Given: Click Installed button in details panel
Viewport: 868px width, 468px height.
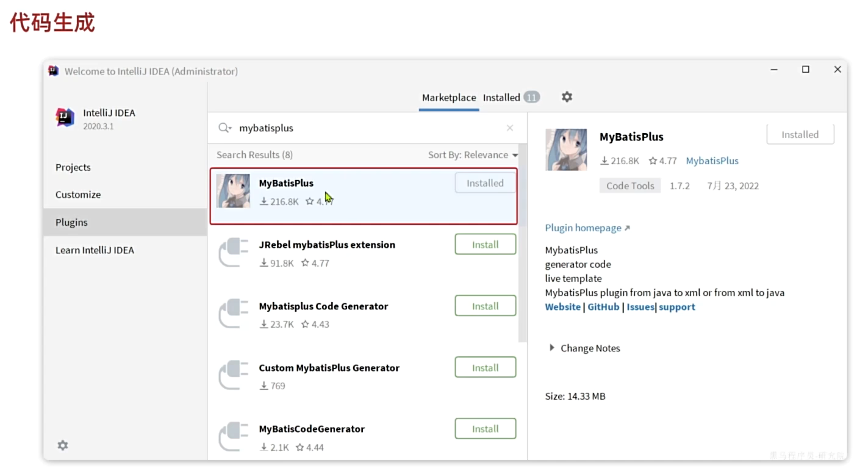Looking at the screenshot, I should coord(800,135).
